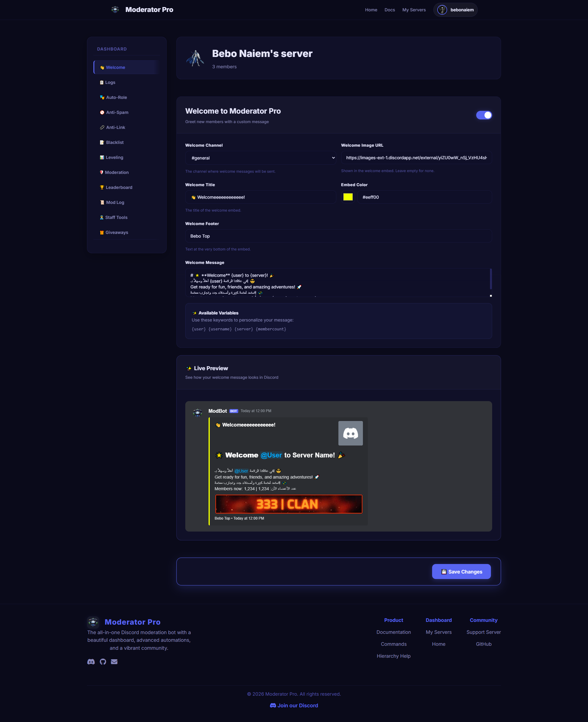588x722 pixels.
Task: Open Staff Tools section
Action: point(127,217)
